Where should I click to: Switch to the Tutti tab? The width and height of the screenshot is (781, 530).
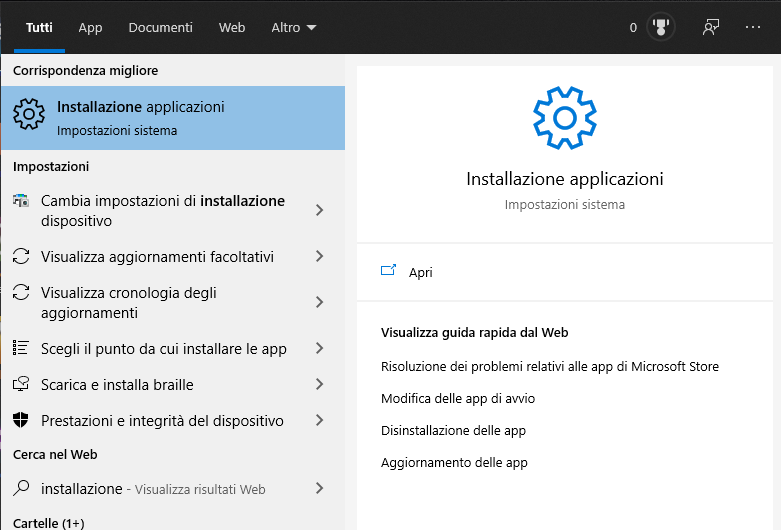coord(39,27)
